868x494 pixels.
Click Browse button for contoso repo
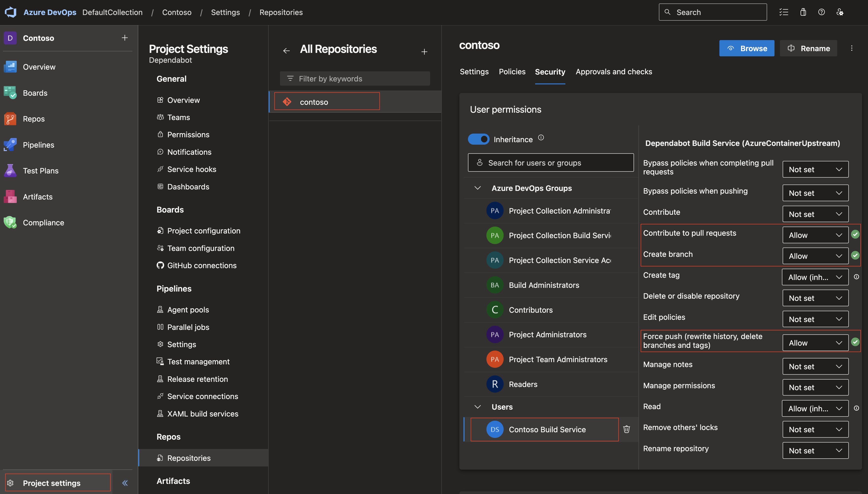(746, 48)
